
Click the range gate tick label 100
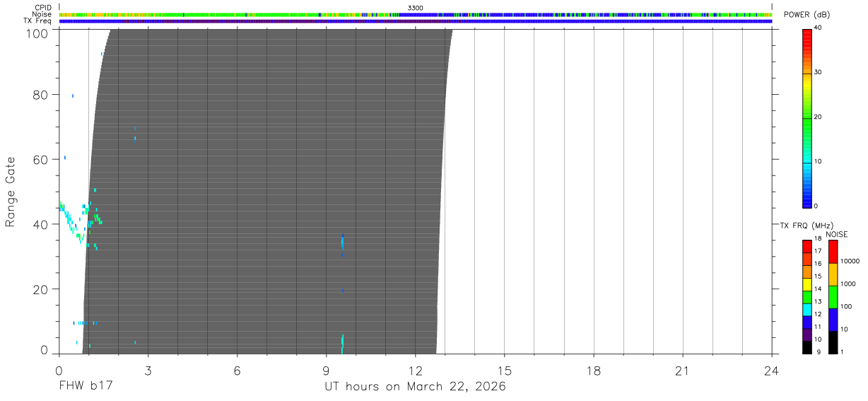click(39, 33)
